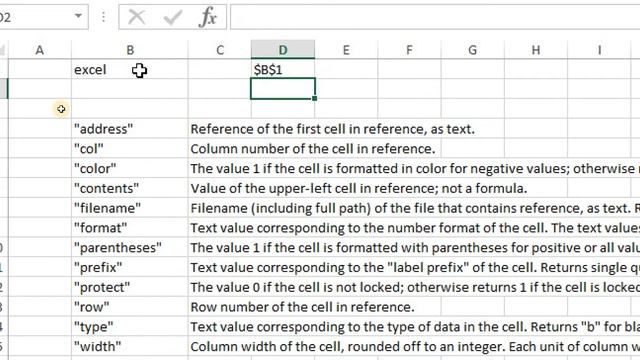Image resolution: width=640 pixels, height=360 pixels.
Task: Click "Value of the upper-left cell" description
Action: 359,188
